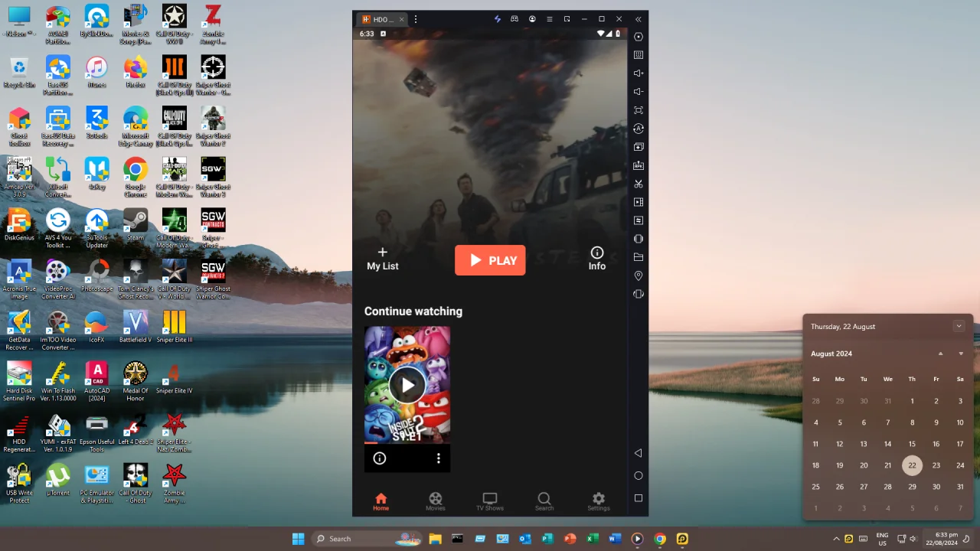Open emulator hamburger menu
This screenshot has height=551, width=980.
click(549, 19)
